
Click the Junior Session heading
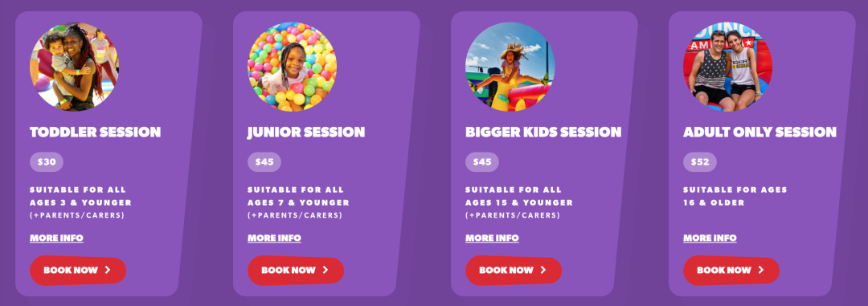pyautogui.click(x=306, y=133)
